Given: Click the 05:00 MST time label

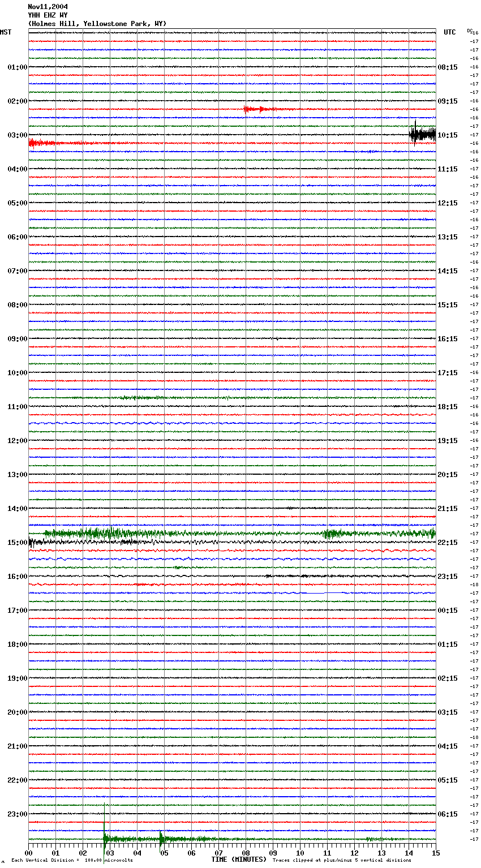Looking at the screenshot, I should click(18, 203).
